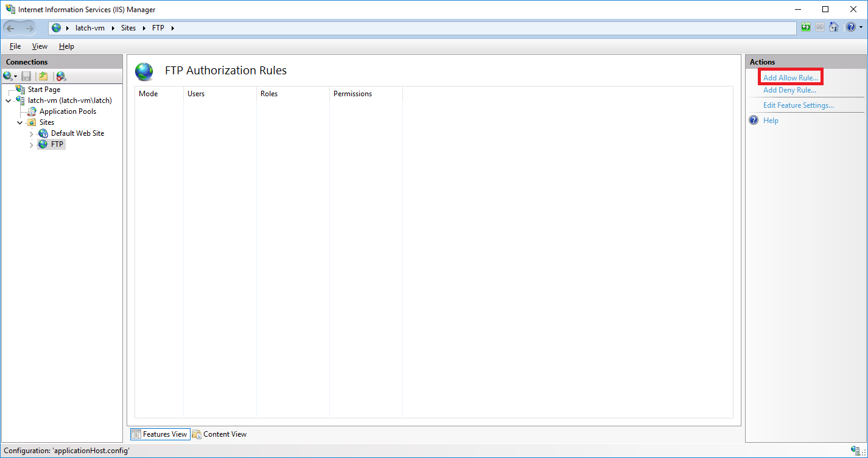Click the Save floppy disk icon in Connections
This screenshot has width=868, height=458.
point(26,76)
